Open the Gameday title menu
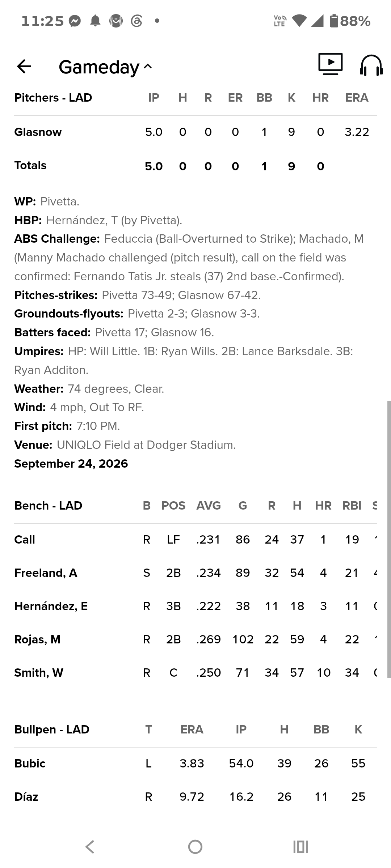This screenshot has width=391, height=868. 99,67
